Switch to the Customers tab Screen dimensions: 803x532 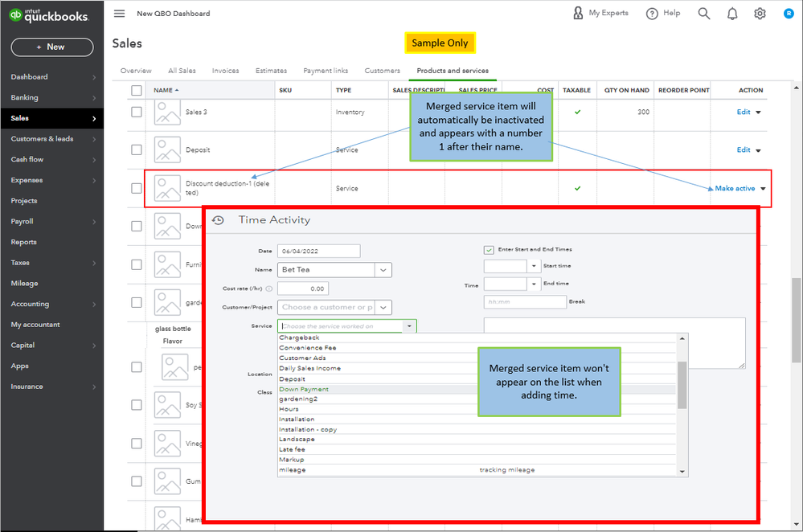click(x=382, y=71)
